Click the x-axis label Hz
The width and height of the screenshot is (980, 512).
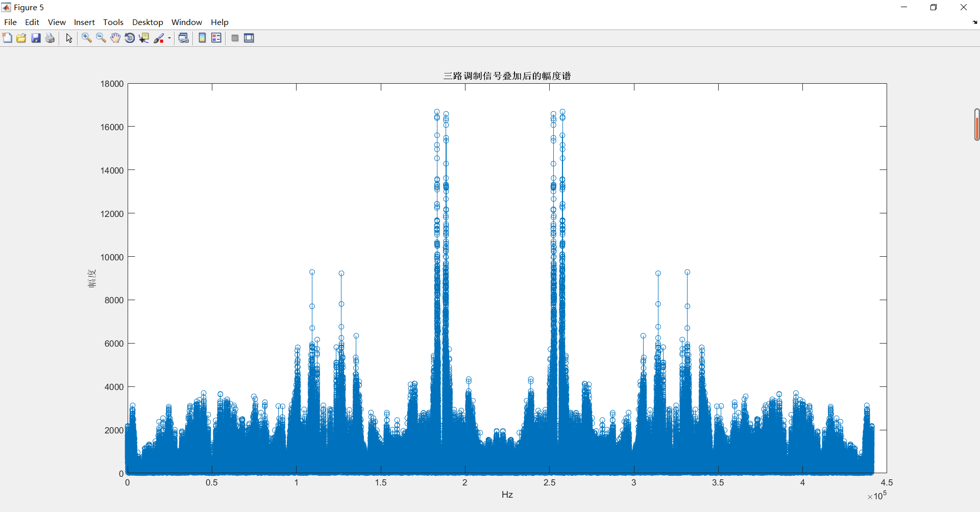[507, 495]
